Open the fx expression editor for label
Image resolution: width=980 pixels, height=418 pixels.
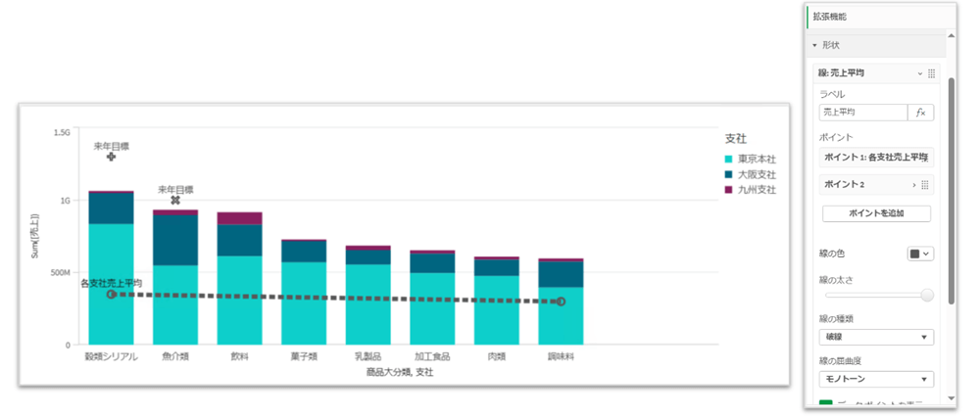[920, 113]
